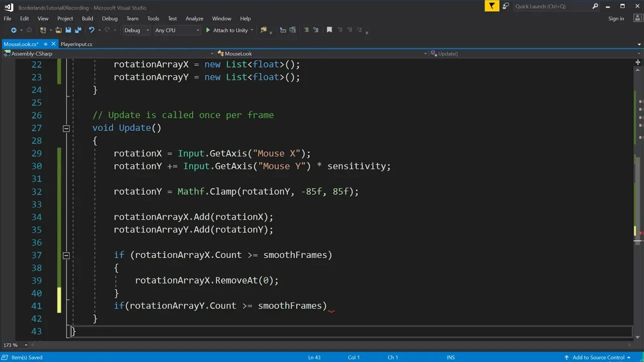The image size is (644, 362).
Task: Switch to the PlayerInput.cs tab
Action: point(76,44)
